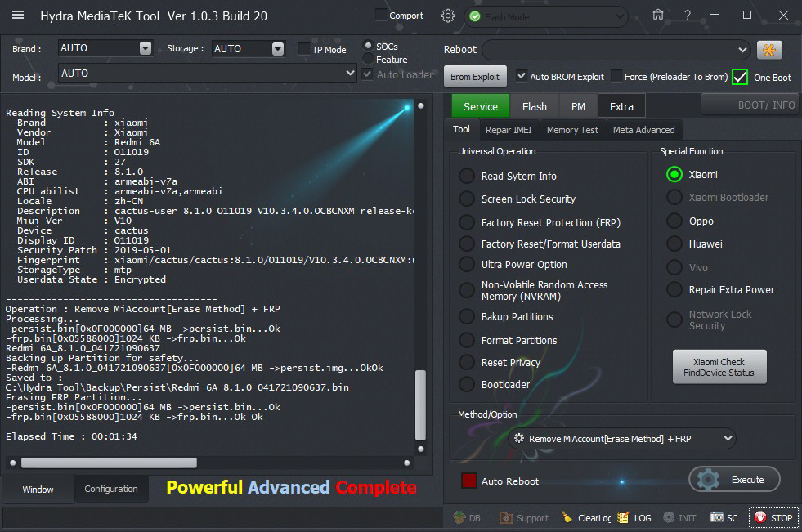Open the Meta Advanced sub-tab

coord(644,130)
